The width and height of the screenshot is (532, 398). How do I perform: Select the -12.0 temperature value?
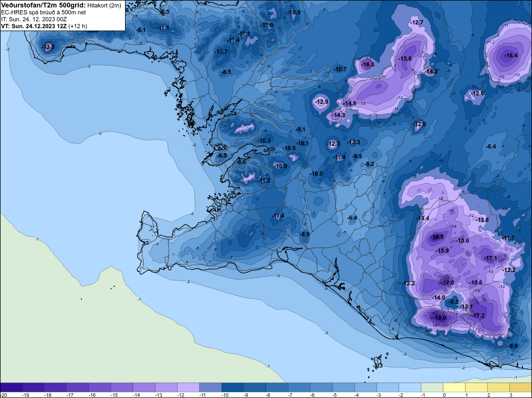pyautogui.click(x=419, y=124)
